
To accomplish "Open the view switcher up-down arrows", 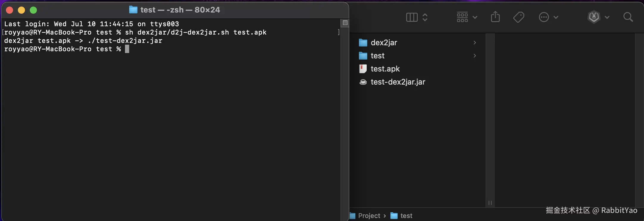I will (x=425, y=17).
